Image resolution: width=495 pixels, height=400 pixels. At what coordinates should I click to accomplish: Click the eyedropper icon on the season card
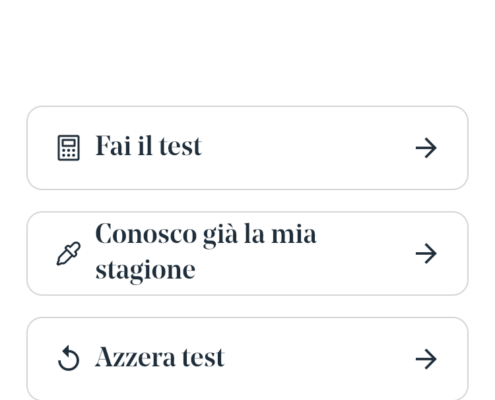tap(69, 254)
